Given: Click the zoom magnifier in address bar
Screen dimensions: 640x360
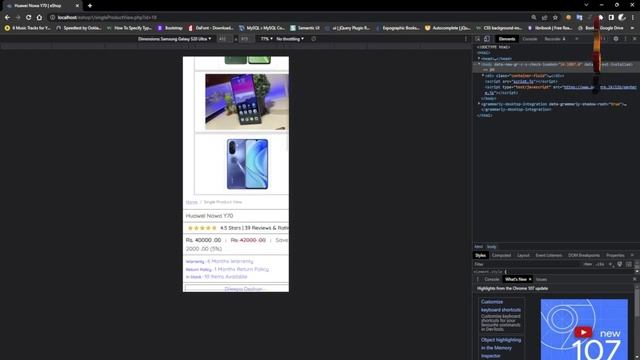Looking at the screenshot, I should [534, 18].
